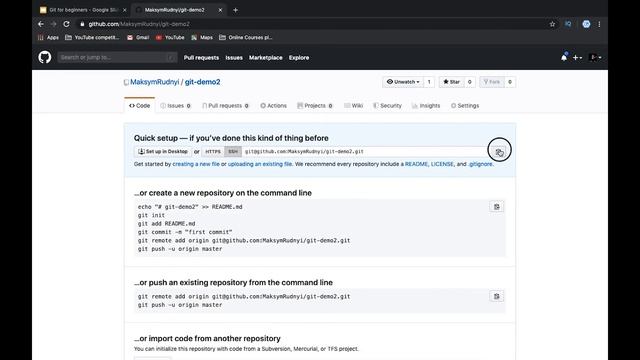The height and width of the screenshot is (360, 640).
Task: Open the .gitignore link
Action: pyautogui.click(x=480, y=164)
